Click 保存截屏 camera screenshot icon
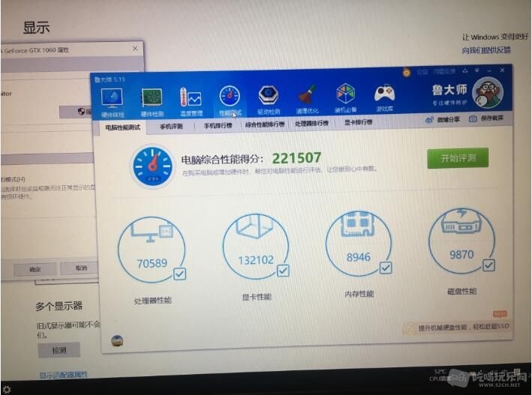 point(473,118)
